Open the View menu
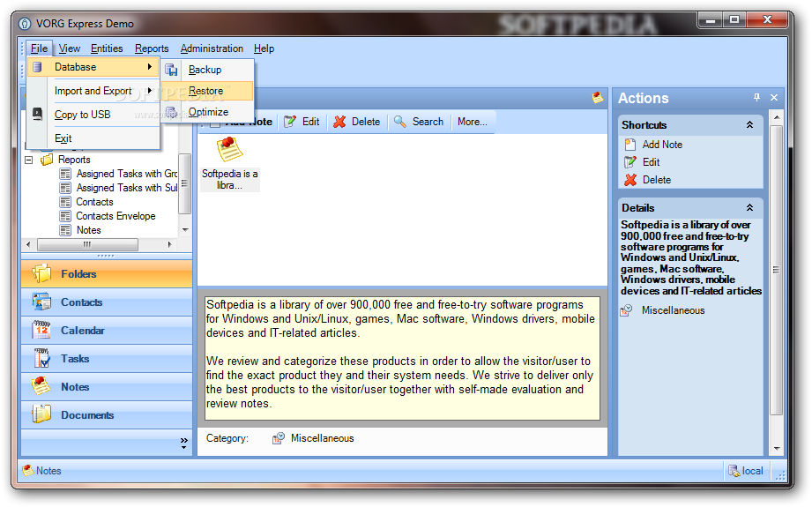Viewport: 812px width, 507px height. [70, 48]
